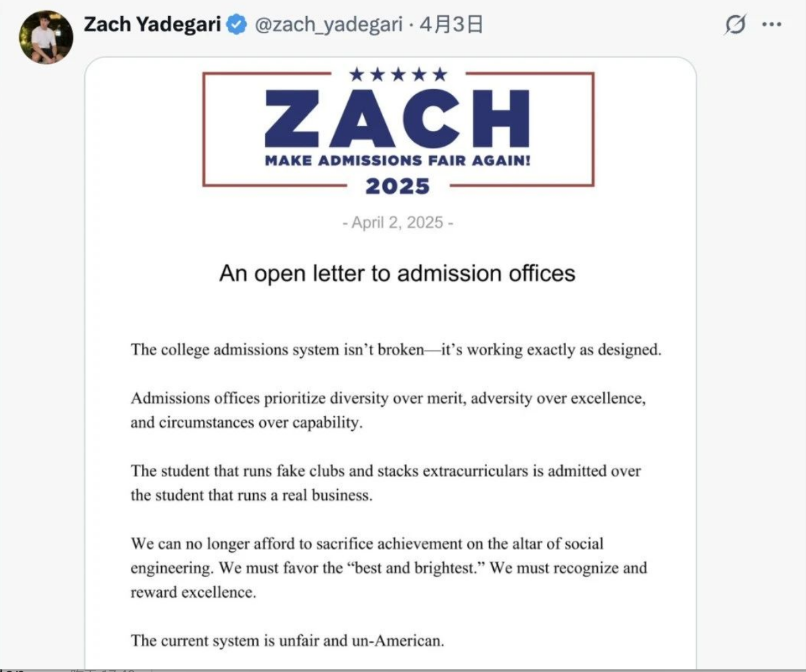Click the red border of the logo
This screenshot has width=806, height=672.
203,129
